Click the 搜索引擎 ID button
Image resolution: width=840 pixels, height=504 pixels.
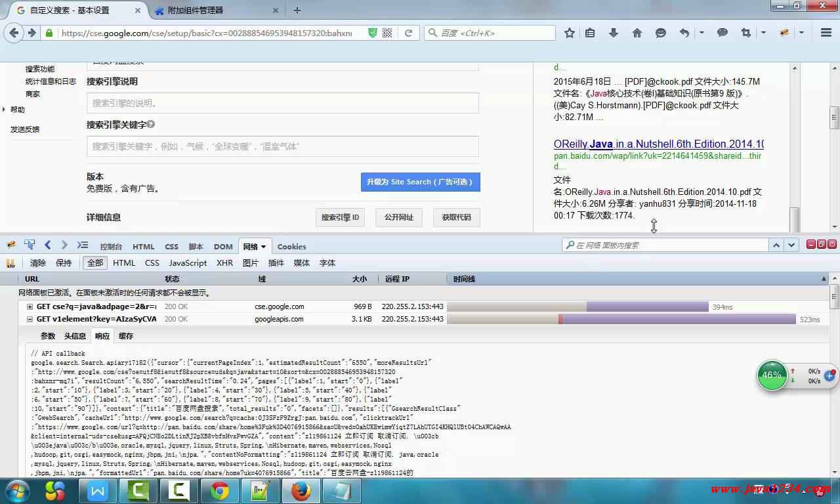340,217
